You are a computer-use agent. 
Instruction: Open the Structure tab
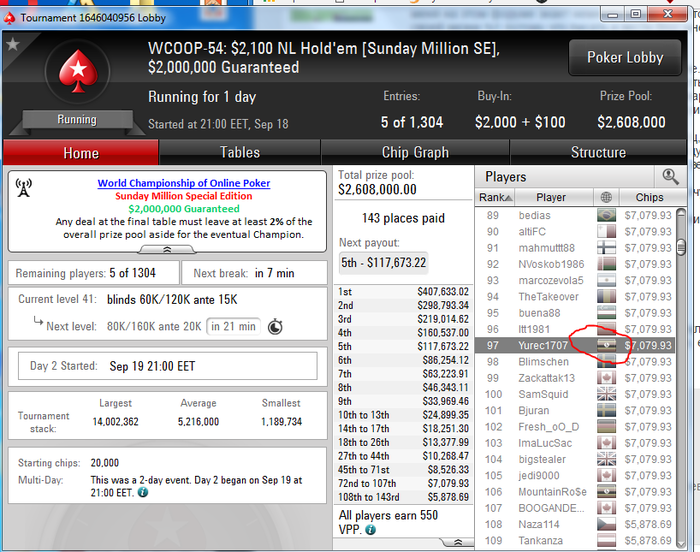[598, 153]
